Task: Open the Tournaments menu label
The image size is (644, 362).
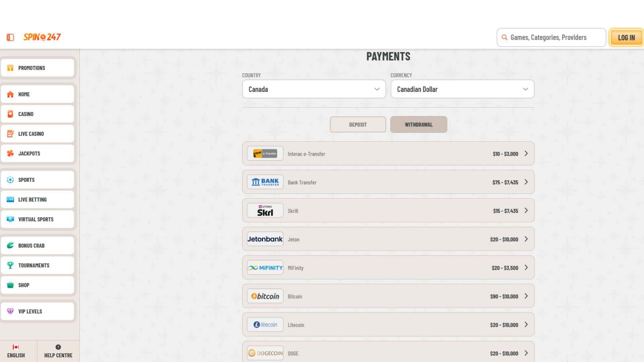Action: (34, 265)
